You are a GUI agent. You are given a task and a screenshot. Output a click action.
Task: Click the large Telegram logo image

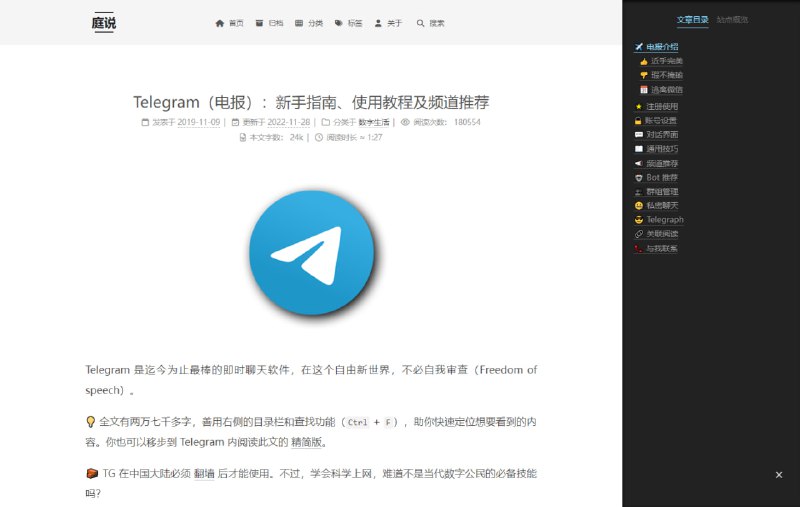coord(312,253)
